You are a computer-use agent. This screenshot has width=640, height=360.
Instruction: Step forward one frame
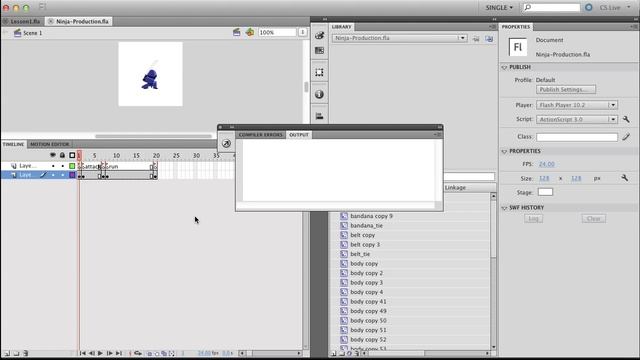109,353
